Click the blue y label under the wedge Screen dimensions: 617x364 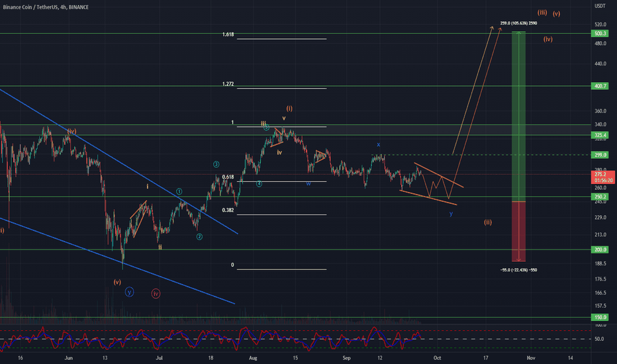(451, 214)
